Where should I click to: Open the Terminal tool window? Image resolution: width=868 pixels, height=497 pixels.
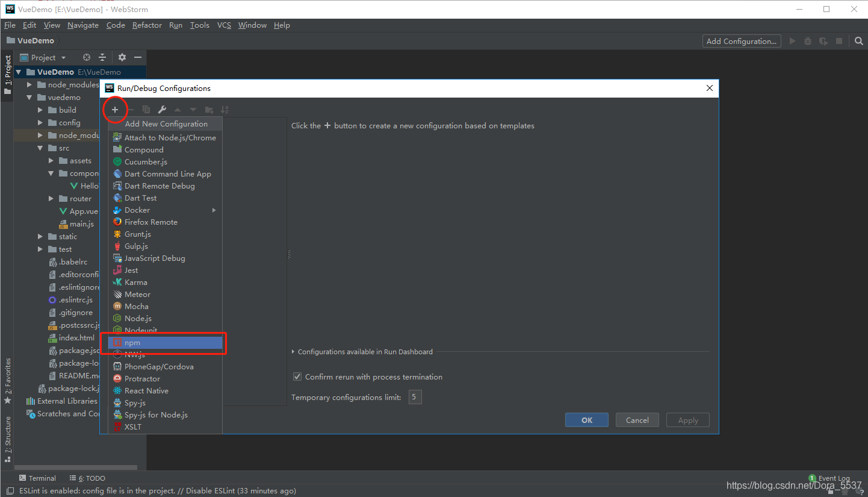[37, 478]
